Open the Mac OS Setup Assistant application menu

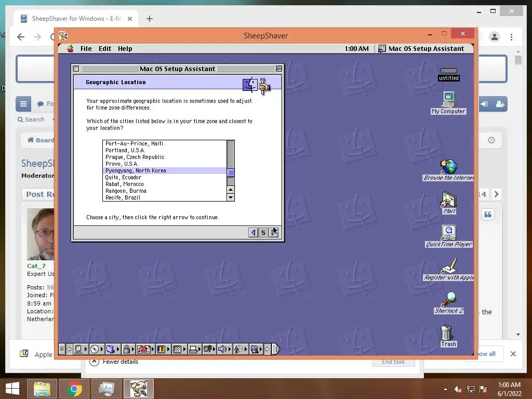click(x=421, y=48)
